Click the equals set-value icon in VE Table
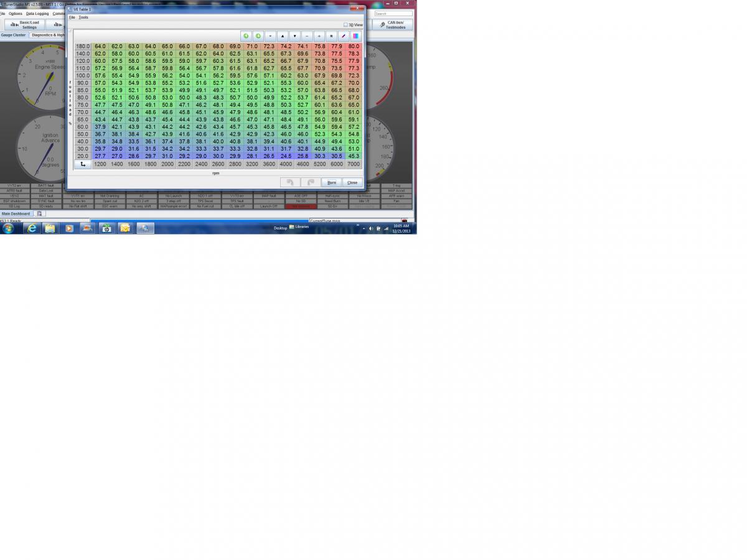Viewport: 747px width, 560px height. click(x=270, y=36)
